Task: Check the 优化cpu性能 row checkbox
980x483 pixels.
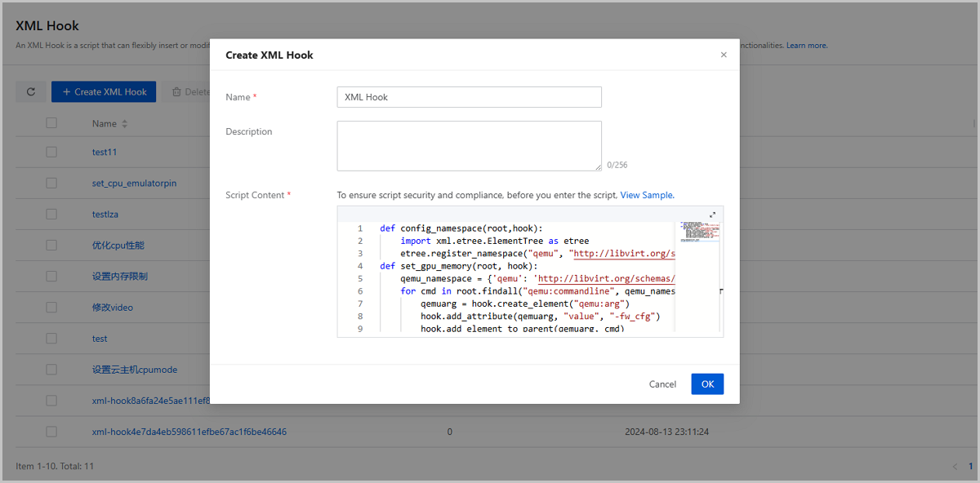Action: [51, 246]
